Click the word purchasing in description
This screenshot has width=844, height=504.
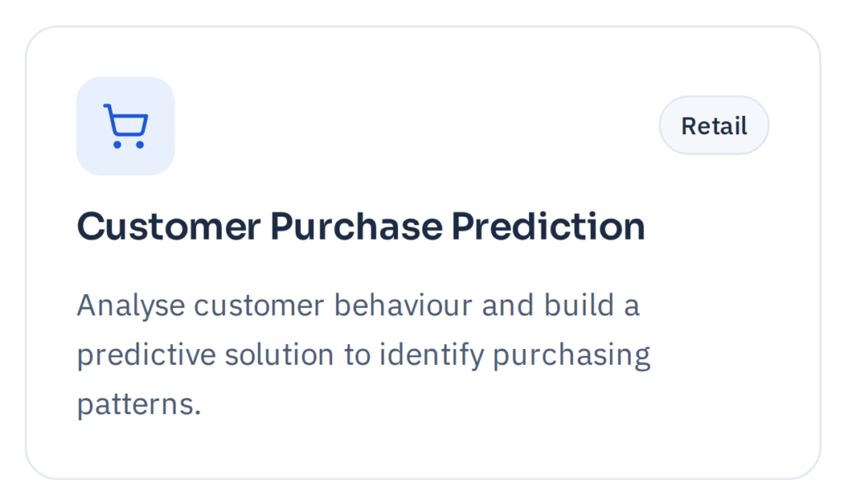pyautogui.click(x=572, y=356)
